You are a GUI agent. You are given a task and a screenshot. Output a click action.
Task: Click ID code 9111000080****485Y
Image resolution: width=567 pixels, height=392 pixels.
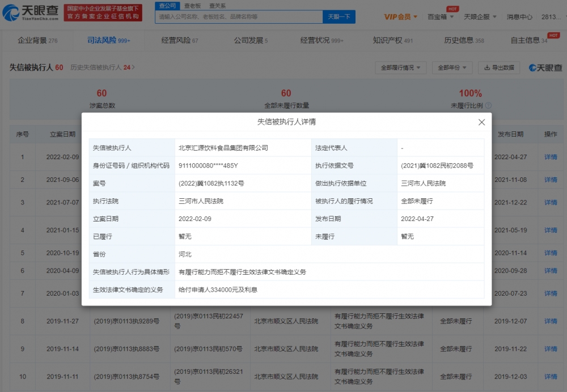(x=208, y=165)
